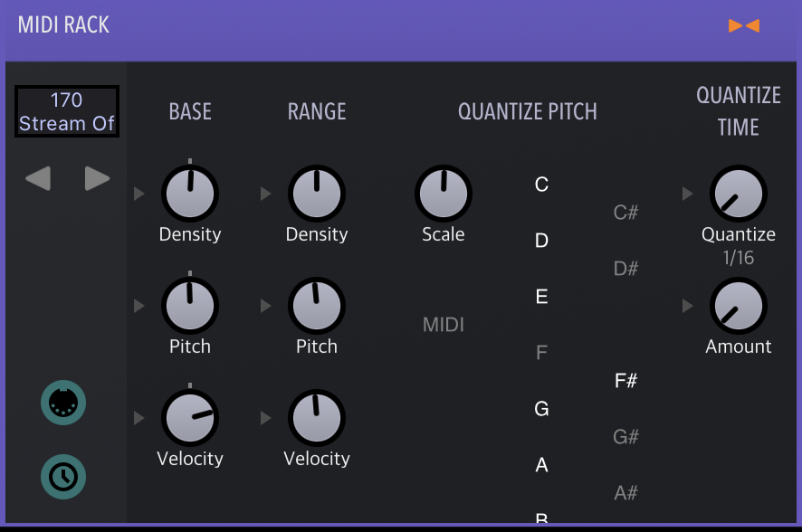Toggle note G# in quantize pitch
This screenshot has width=802, height=532.
[626, 437]
